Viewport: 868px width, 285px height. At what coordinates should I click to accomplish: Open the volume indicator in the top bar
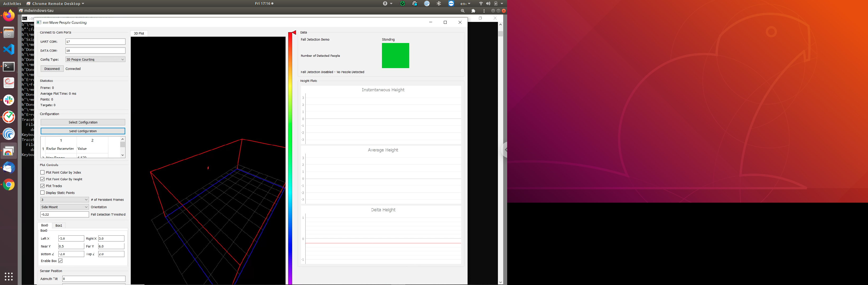pos(488,3)
